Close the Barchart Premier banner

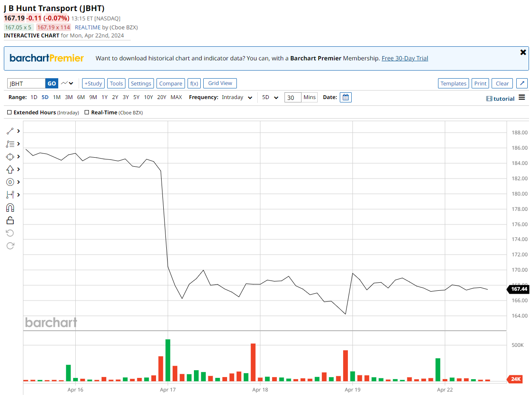tap(523, 52)
